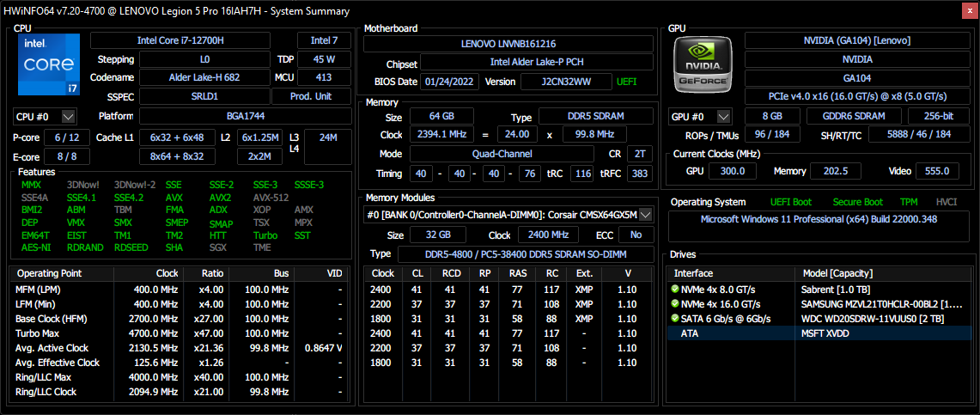Click the AVX-512 feature label
Image resolution: width=980 pixels, height=415 pixels.
coord(271,197)
